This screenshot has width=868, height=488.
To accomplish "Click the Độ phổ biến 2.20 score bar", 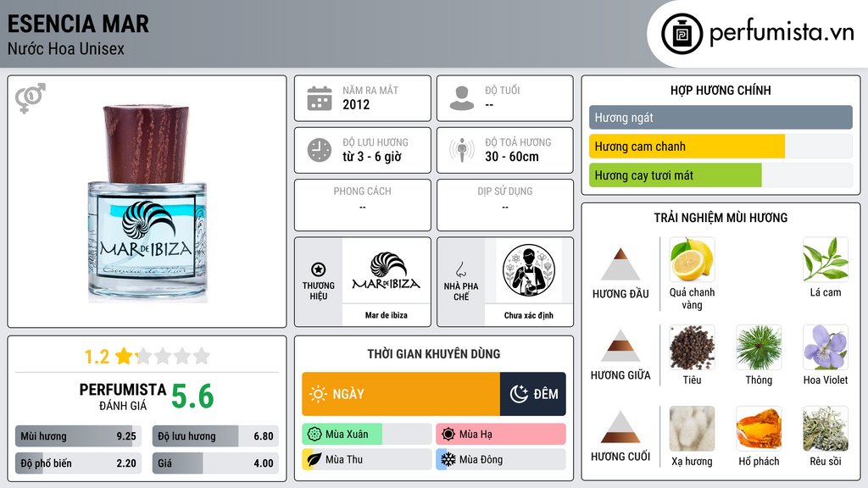I will click(78, 463).
